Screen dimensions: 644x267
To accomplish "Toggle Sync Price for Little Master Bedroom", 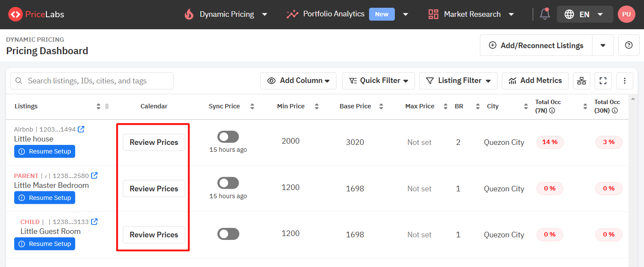I will pos(228,183).
